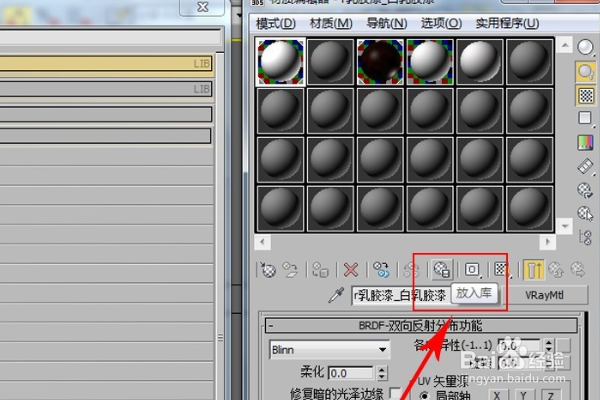Open the 模式(D) menu
The image size is (600, 400).
(276, 23)
